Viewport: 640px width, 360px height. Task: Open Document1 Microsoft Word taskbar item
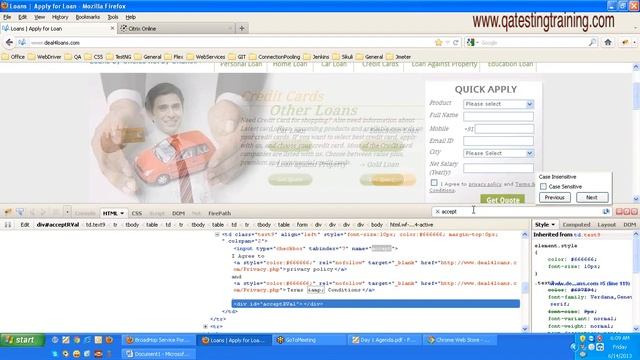(x=159, y=354)
